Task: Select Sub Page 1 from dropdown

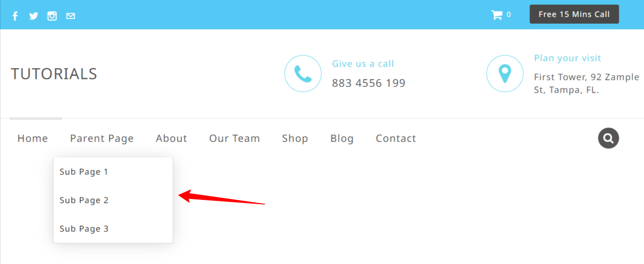Action: (113, 172)
